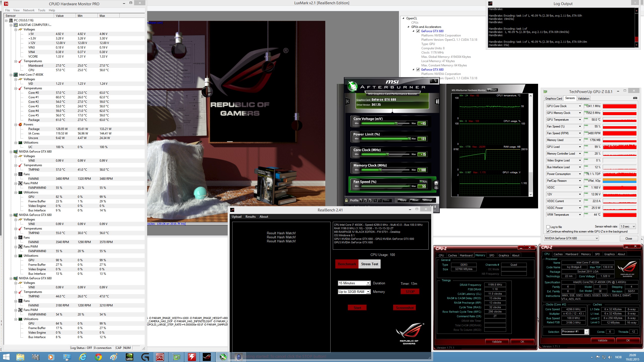Open the File menu in Hardware Monitor
The height and width of the screenshot is (362, 644).
pos(8,10)
